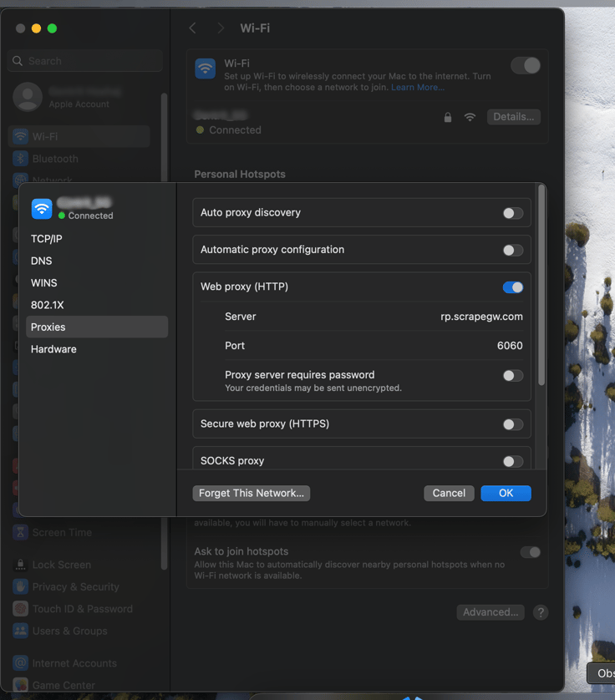Viewport: 615px width, 700px height.
Task: Click the Wi-Fi signal strength icon
Action: pyautogui.click(x=470, y=118)
